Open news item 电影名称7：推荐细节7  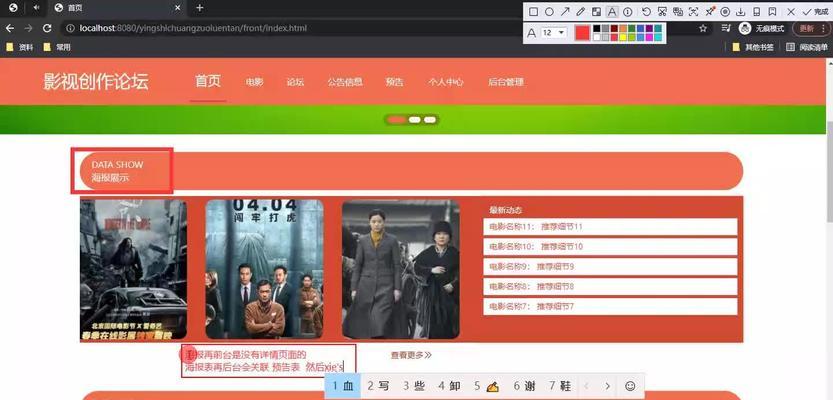[610, 307]
